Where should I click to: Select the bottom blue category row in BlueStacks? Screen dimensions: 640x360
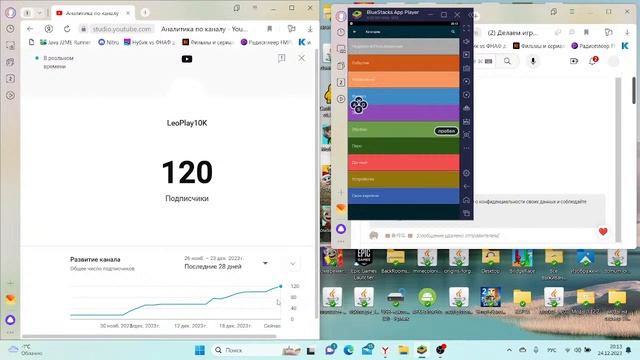tap(403, 196)
